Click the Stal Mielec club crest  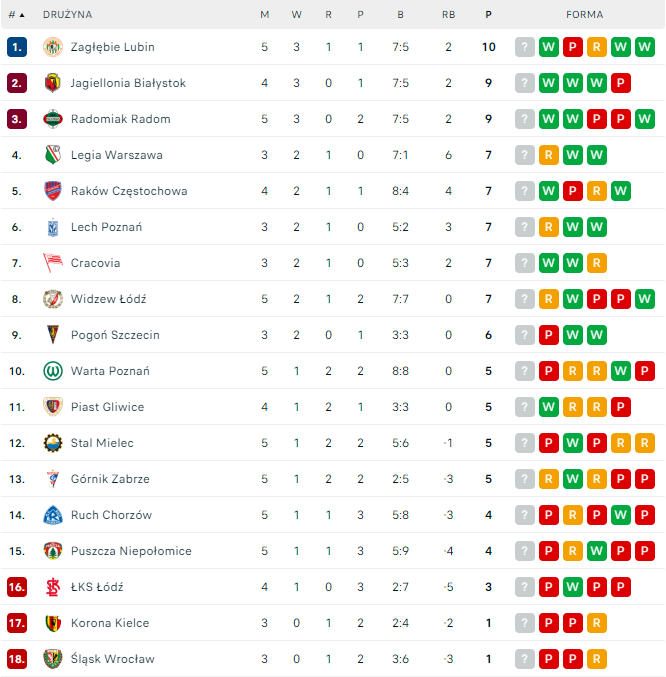coord(53,443)
